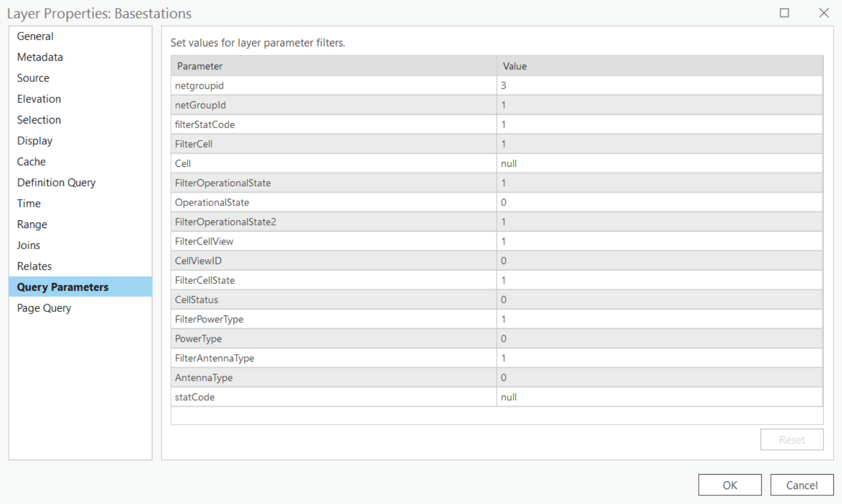
Task: Select the Source tab
Action: (x=33, y=78)
